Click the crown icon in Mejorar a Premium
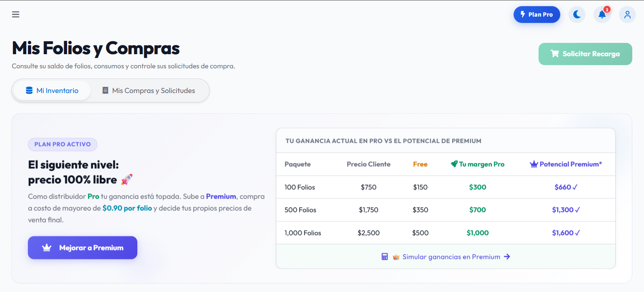Viewport: 644px width, 292px height. 47,248
